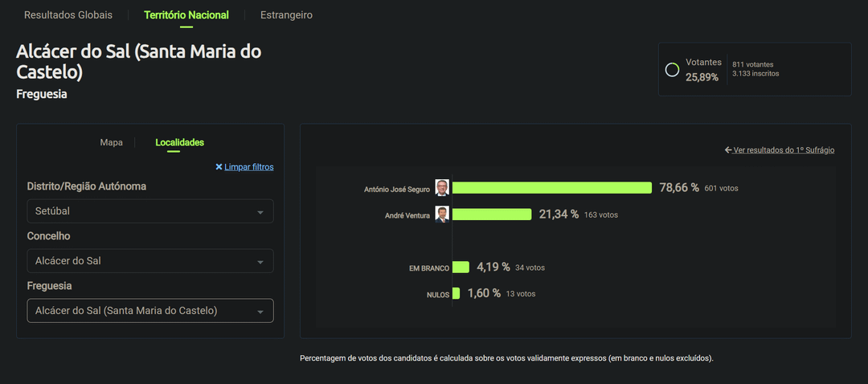Viewport: 868px width, 384px height.
Task: Select the Localidades tab
Action: point(179,143)
